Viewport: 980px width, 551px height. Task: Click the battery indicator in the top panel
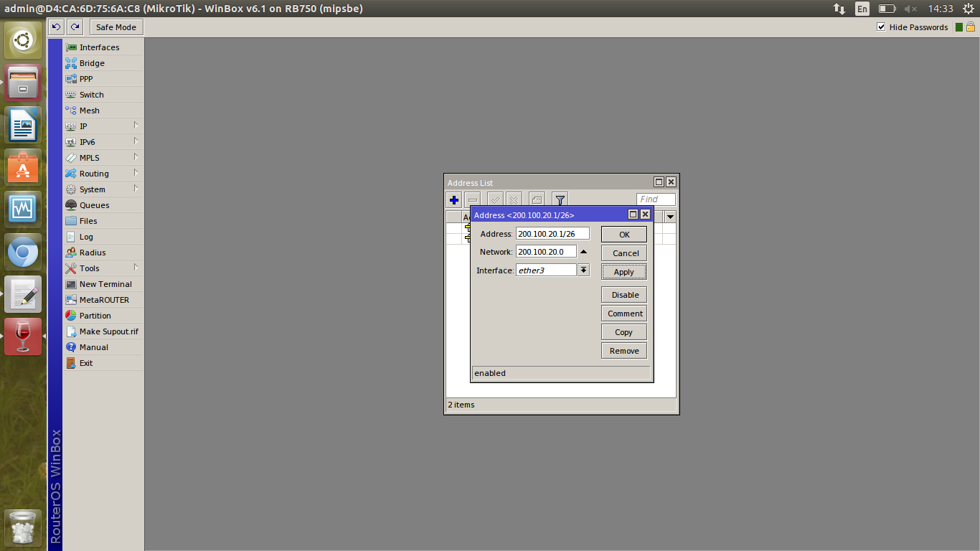(x=887, y=9)
